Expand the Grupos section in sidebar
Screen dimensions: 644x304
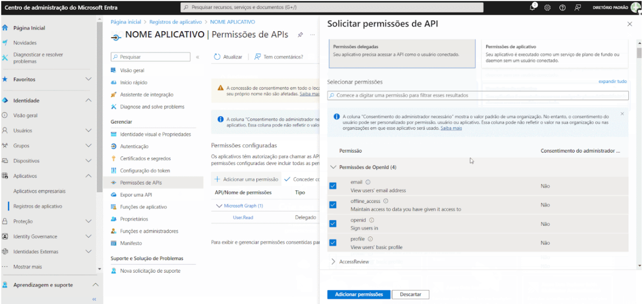[x=89, y=146]
